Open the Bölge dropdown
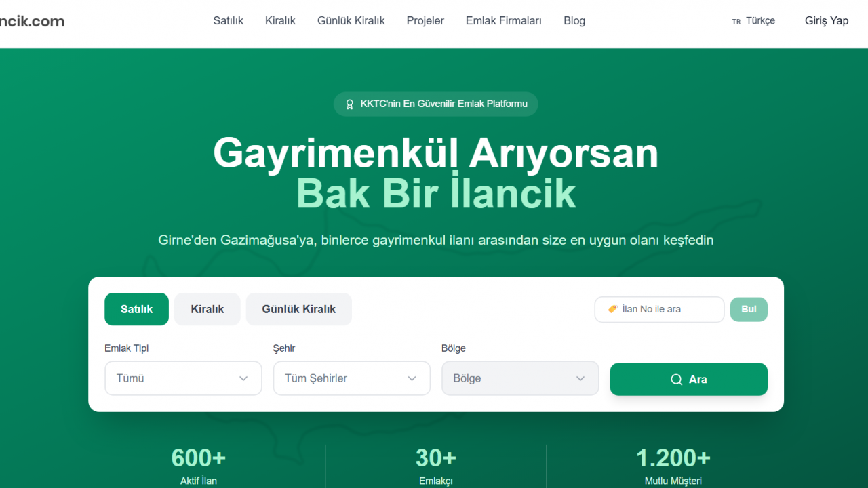Viewport: 868px width, 488px height. [x=519, y=378]
